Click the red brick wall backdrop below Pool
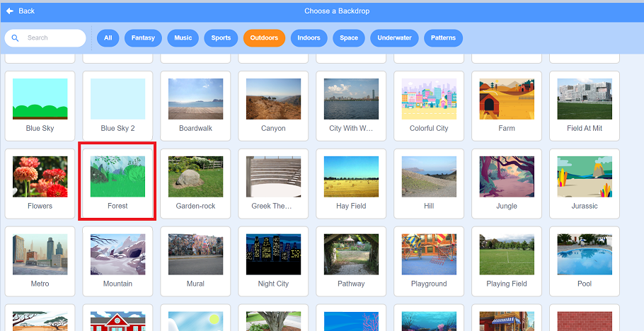Image resolution: width=644 pixels, height=331 pixels. [585, 318]
